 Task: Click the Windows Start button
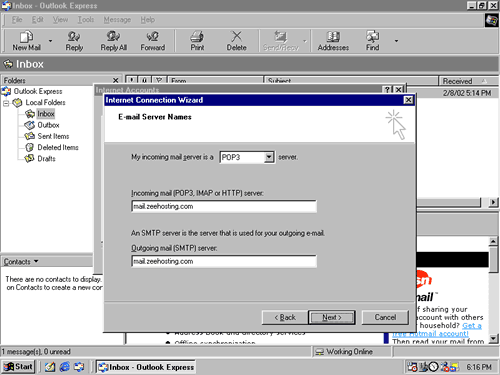[x=18, y=367]
